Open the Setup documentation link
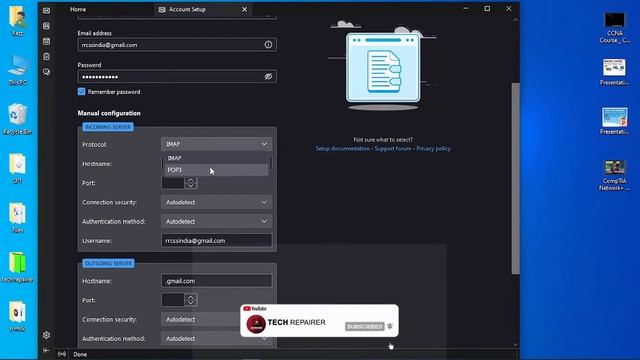This screenshot has width=640, height=360. pos(342,149)
